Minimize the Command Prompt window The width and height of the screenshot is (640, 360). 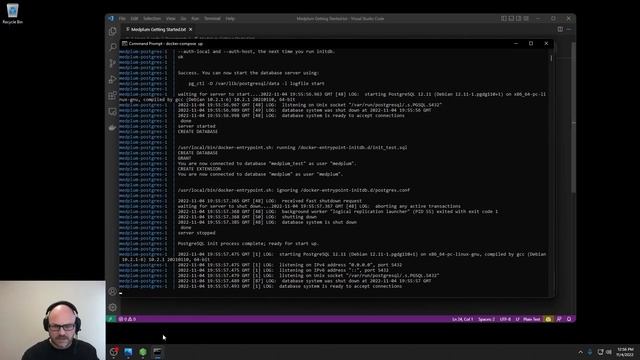[516, 43]
